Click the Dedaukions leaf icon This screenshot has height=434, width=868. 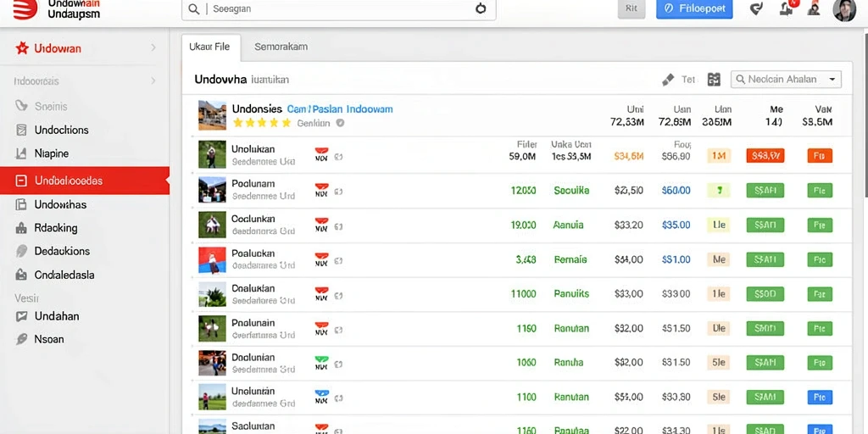[21, 251]
